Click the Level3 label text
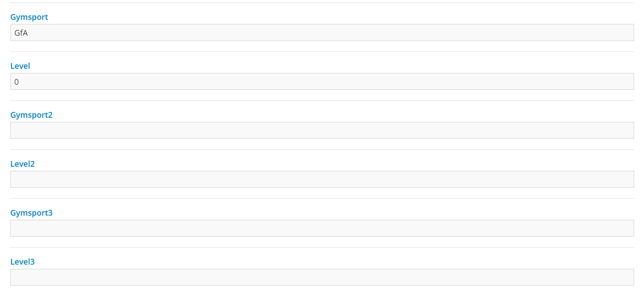 pos(22,262)
